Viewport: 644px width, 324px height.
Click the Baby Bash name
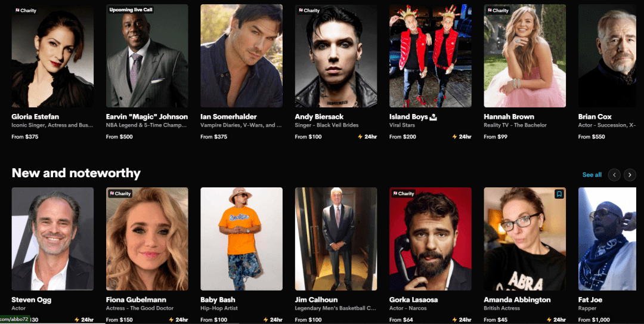pyautogui.click(x=218, y=300)
